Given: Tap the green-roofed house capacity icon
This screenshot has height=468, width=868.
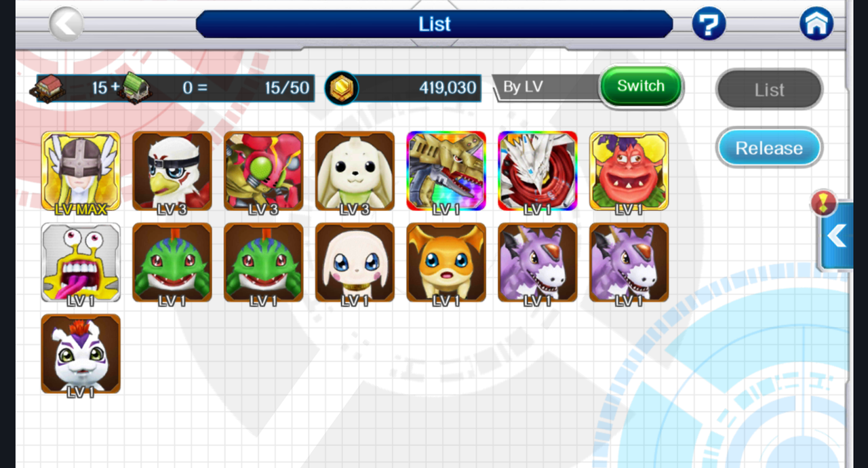Looking at the screenshot, I should coord(135,88).
